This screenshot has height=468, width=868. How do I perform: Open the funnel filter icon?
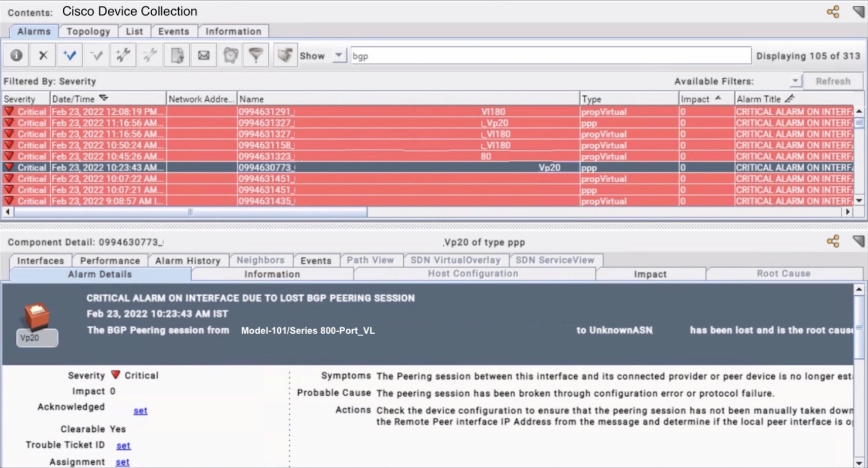pyautogui.click(x=256, y=56)
